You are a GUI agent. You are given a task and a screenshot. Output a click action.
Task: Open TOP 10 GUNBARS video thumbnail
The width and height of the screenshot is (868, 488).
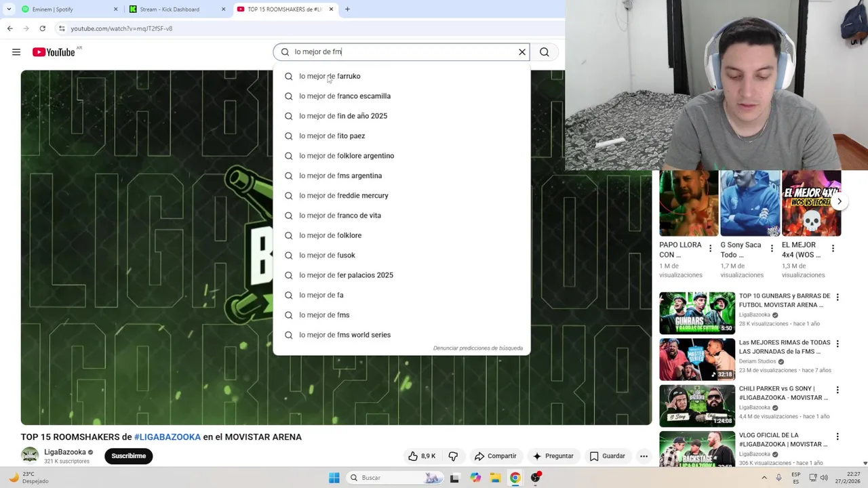(697, 313)
